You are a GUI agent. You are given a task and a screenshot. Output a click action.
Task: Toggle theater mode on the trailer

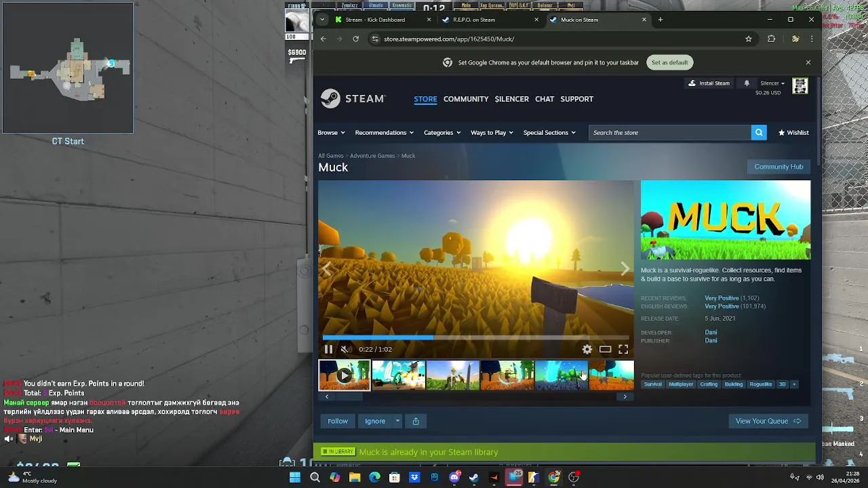tap(606, 350)
